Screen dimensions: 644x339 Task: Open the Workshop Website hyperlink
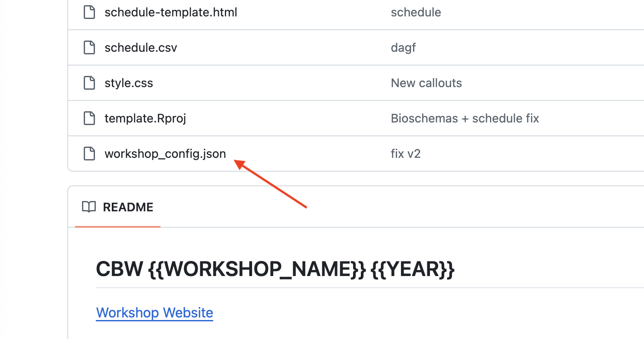(x=155, y=312)
